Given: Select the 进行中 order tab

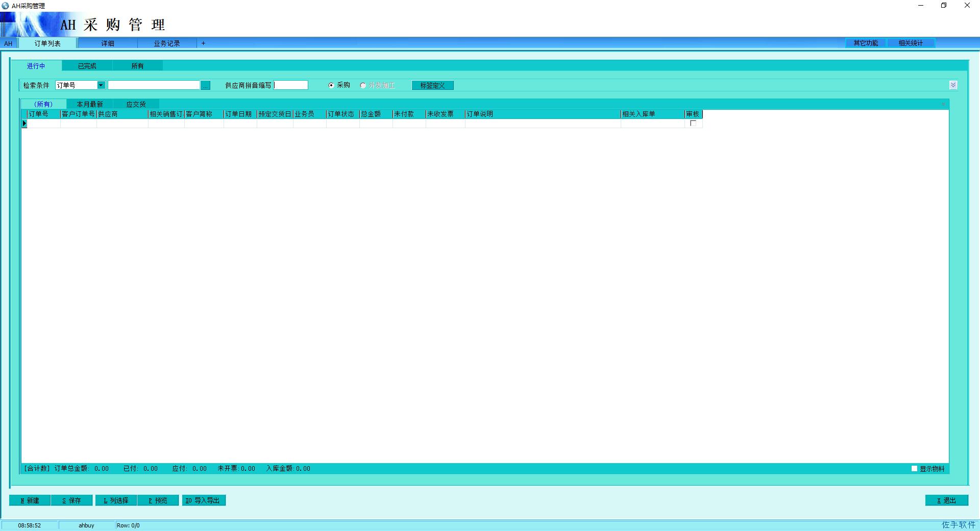Looking at the screenshot, I should click(36, 66).
